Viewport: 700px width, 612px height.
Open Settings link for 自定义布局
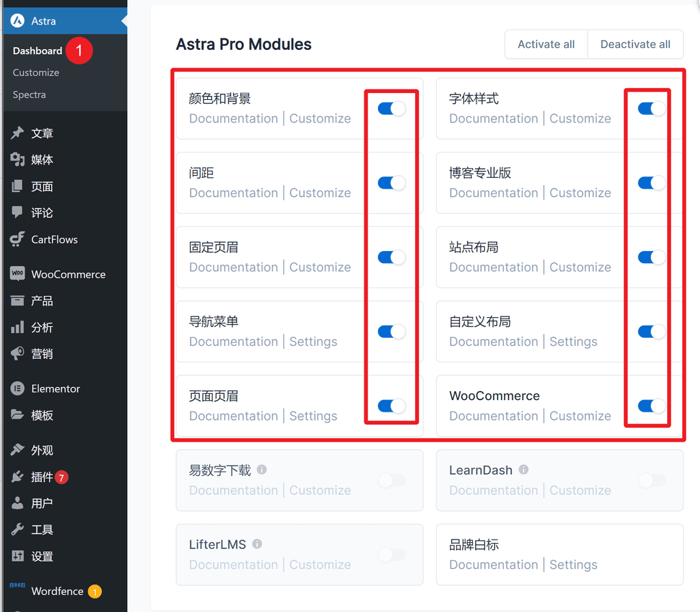tap(574, 341)
